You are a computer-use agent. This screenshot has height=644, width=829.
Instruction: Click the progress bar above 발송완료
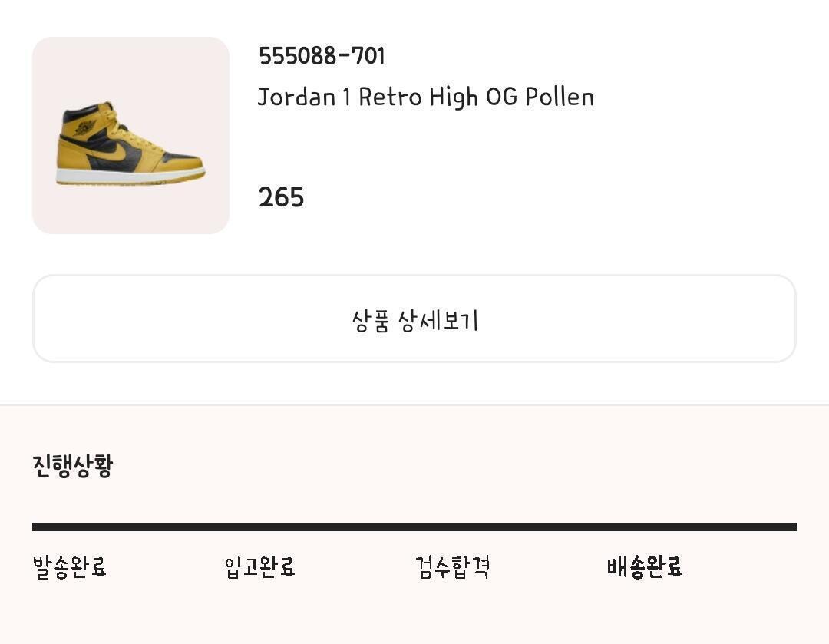[x=69, y=527]
